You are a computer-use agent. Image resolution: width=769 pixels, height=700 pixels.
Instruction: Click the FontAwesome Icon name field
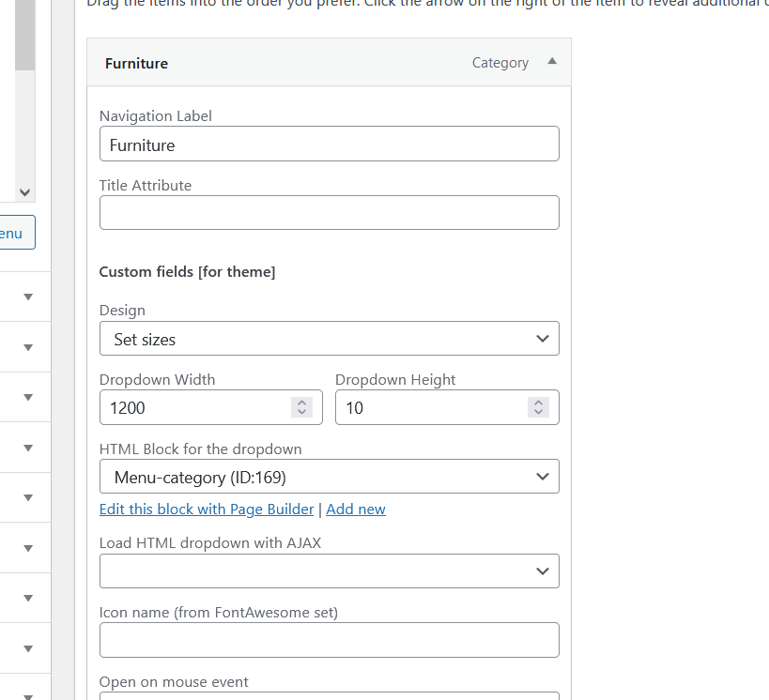pyautogui.click(x=329, y=640)
